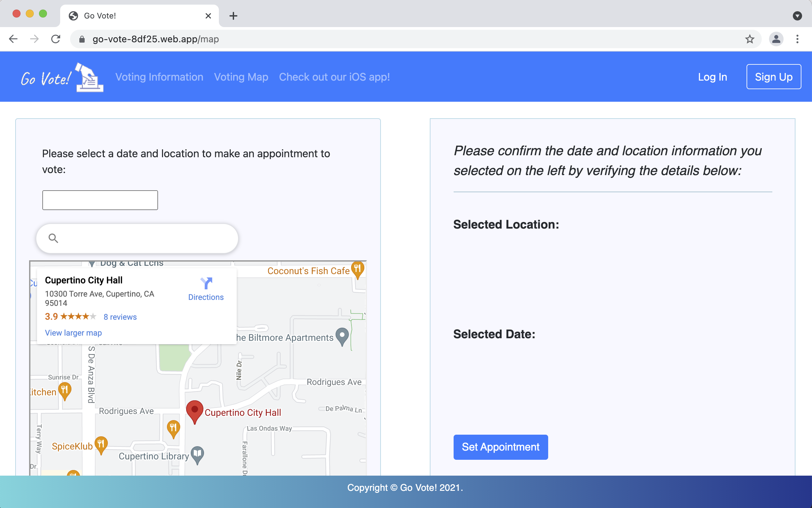Reload the page
812x508 pixels.
pyautogui.click(x=56, y=39)
